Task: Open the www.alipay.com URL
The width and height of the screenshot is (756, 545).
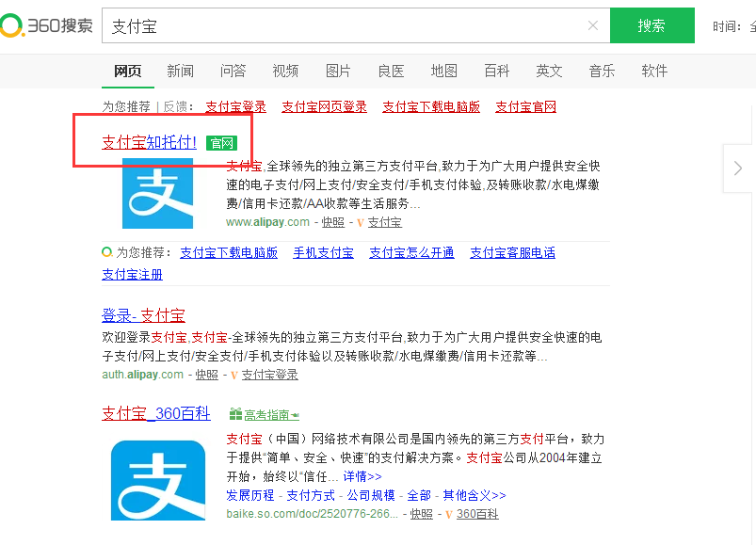Action: (x=267, y=222)
